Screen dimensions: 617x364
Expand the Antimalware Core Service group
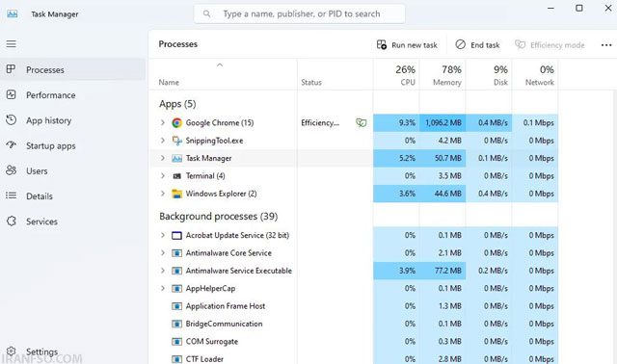(x=163, y=252)
